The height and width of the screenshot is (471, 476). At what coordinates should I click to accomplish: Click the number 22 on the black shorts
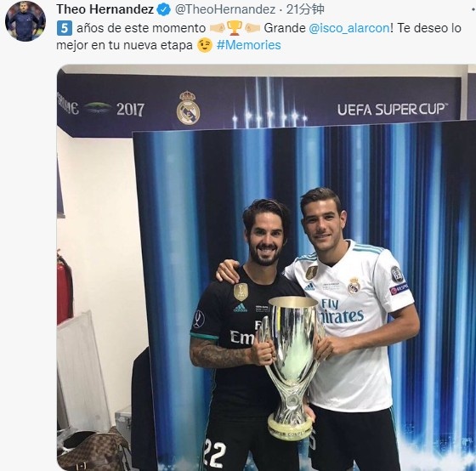click(215, 454)
